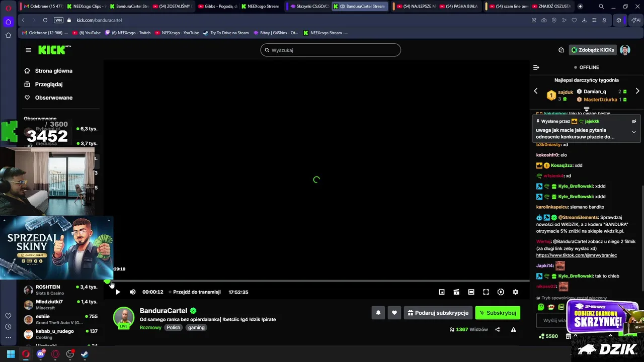Image resolution: width=644 pixels, height=362 pixels.
Task: Share the stream via share icon
Action: click(x=498, y=330)
